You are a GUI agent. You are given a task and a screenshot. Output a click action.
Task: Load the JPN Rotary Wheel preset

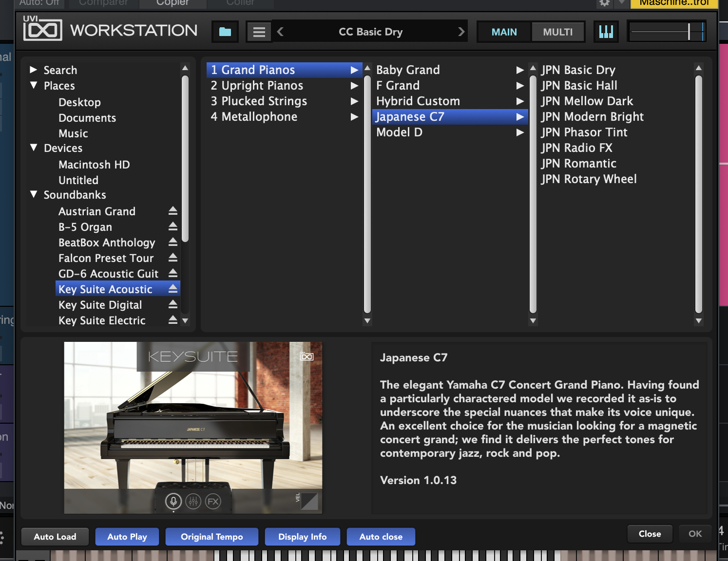[x=589, y=179]
